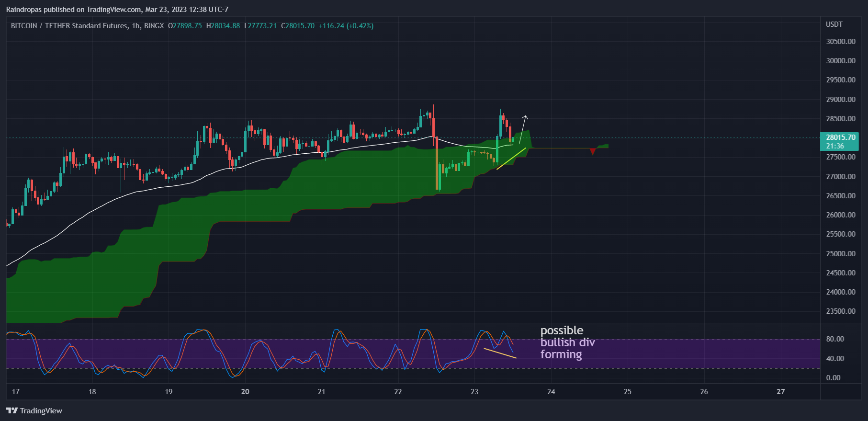Image resolution: width=868 pixels, height=421 pixels.
Task: Click the 27000.00 price axis label
Action: [x=841, y=177]
